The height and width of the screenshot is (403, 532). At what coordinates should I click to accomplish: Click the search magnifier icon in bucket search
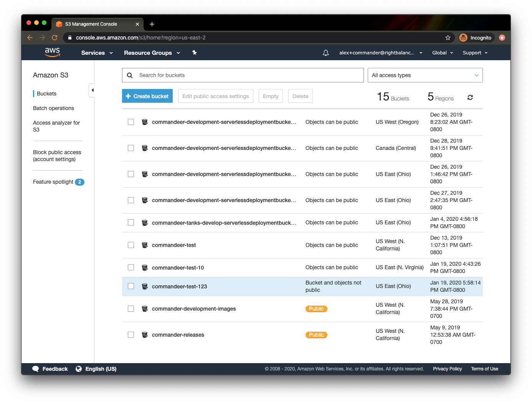coord(130,75)
